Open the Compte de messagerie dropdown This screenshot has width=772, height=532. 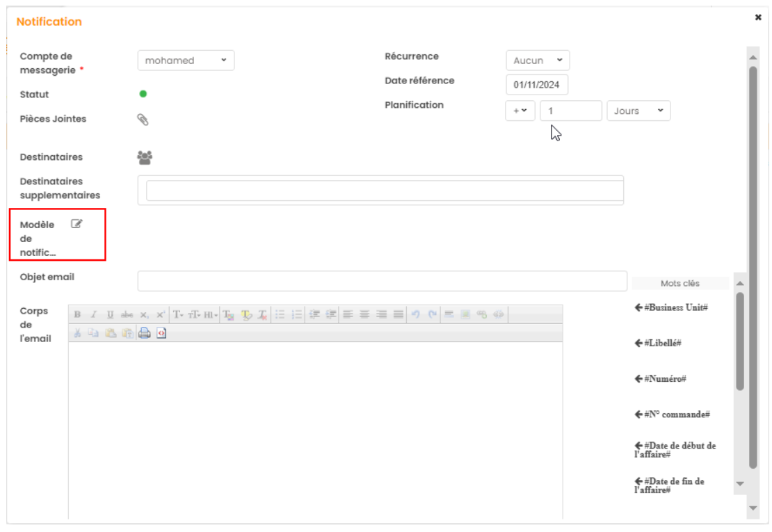(186, 61)
